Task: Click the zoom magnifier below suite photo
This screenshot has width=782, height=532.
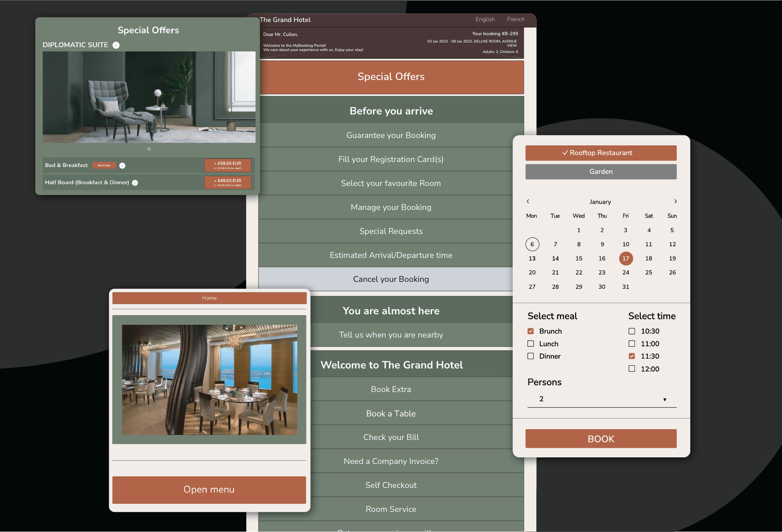Action: [x=149, y=149]
